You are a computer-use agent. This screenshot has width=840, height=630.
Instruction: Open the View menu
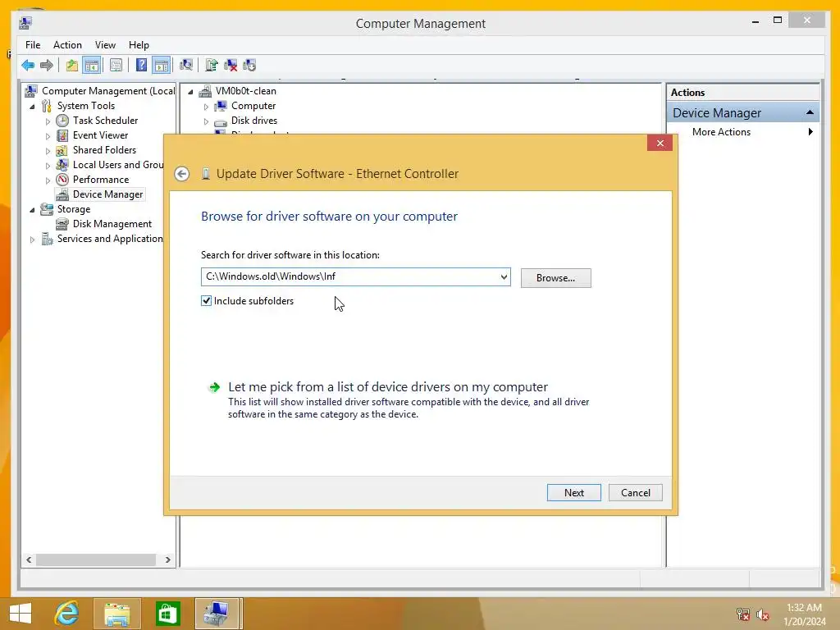105,45
